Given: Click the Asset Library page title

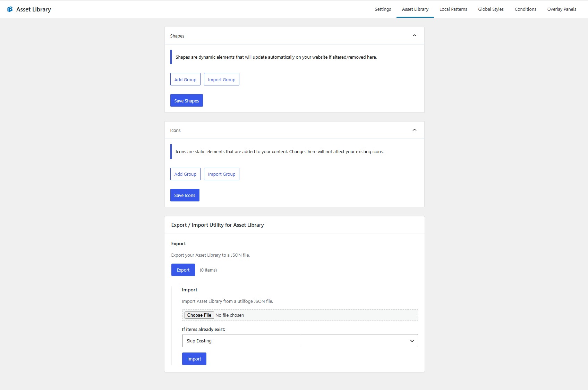Looking at the screenshot, I should 34,9.
